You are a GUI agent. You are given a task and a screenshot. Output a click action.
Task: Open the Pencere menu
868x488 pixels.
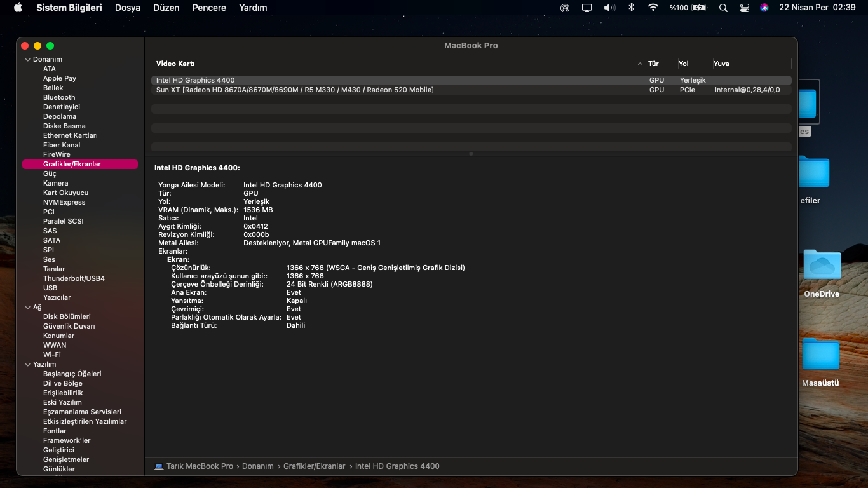[x=209, y=8]
